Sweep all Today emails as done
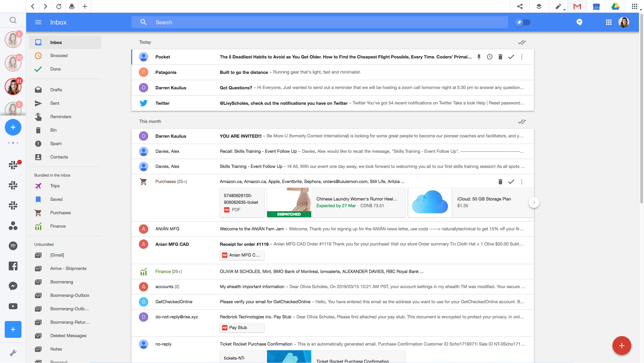This screenshot has height=363, width=644. pyautogui.click(x=522, y=42)
